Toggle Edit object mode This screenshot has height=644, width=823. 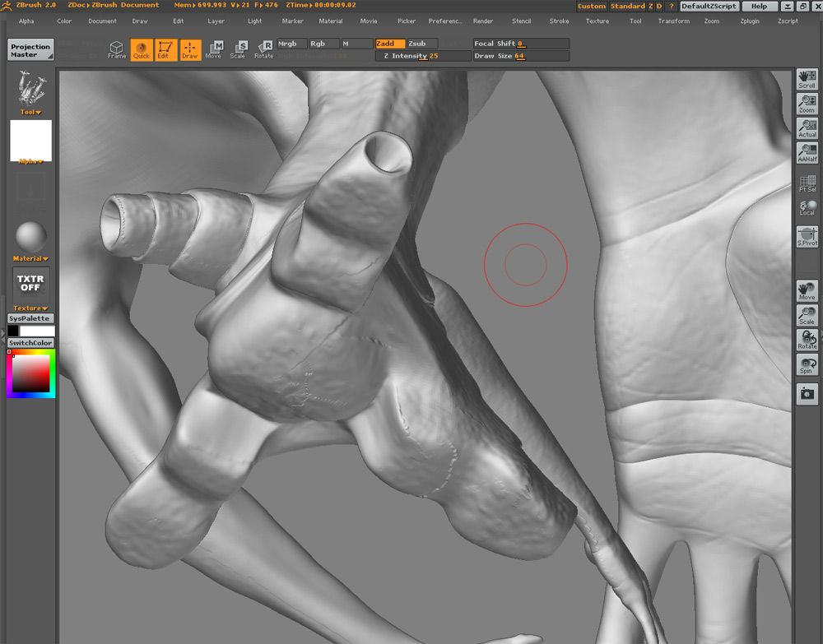[x=165, y=50]
